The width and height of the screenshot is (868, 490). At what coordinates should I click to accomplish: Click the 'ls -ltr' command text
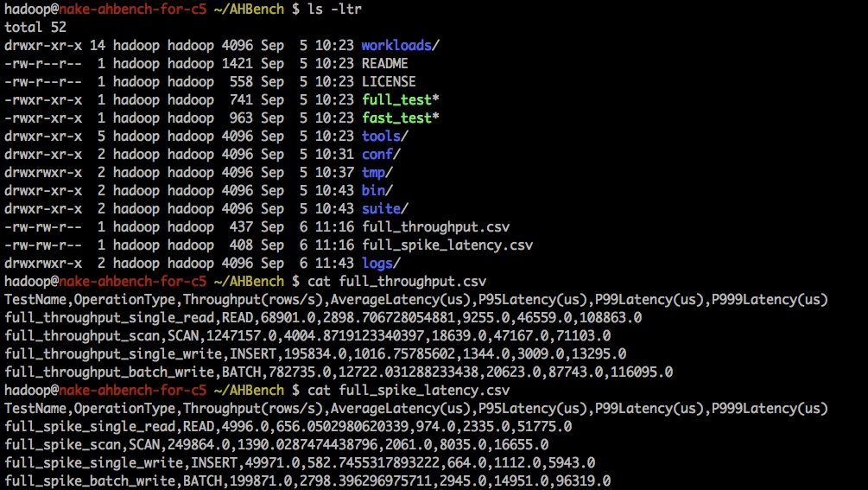[x=335, y=9]
